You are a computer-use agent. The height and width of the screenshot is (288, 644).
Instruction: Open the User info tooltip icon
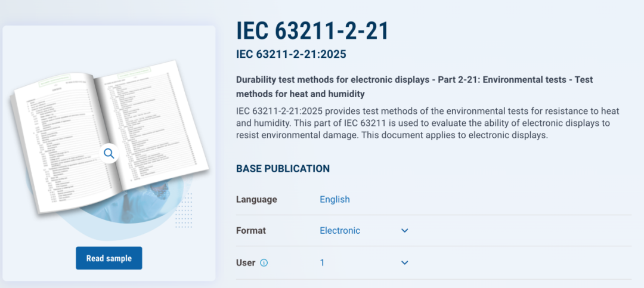pos(264,262)
